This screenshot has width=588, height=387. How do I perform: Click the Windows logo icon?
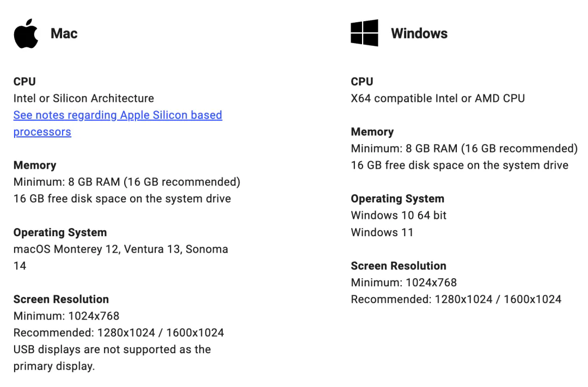[x=364, y=33]
